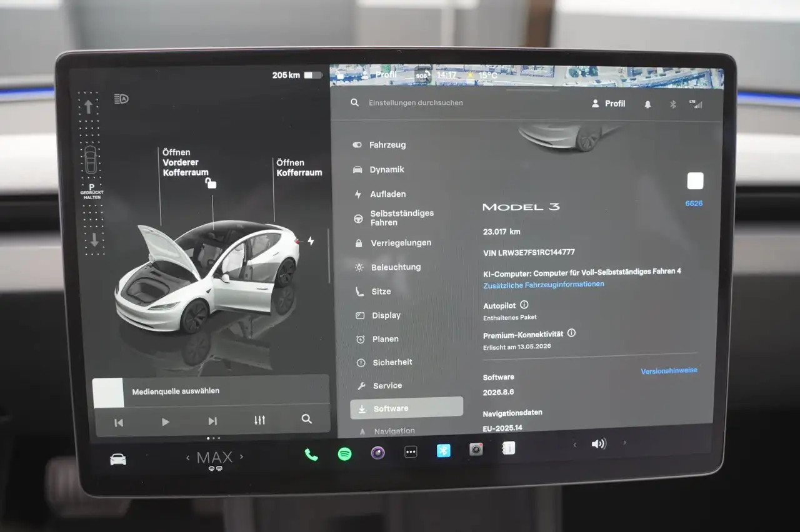
Task: Open the camera app in dock
Action: tap(377, 453)
